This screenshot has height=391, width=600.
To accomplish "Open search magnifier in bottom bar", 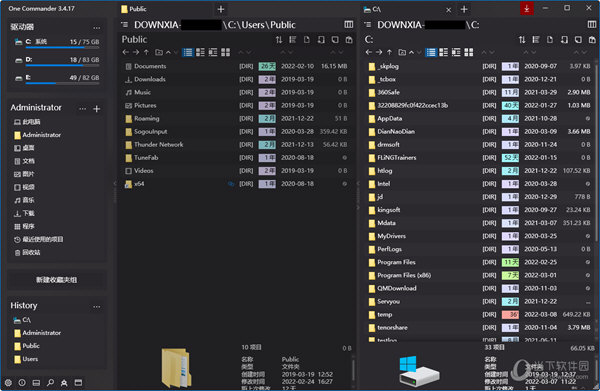I will [50, 382].
